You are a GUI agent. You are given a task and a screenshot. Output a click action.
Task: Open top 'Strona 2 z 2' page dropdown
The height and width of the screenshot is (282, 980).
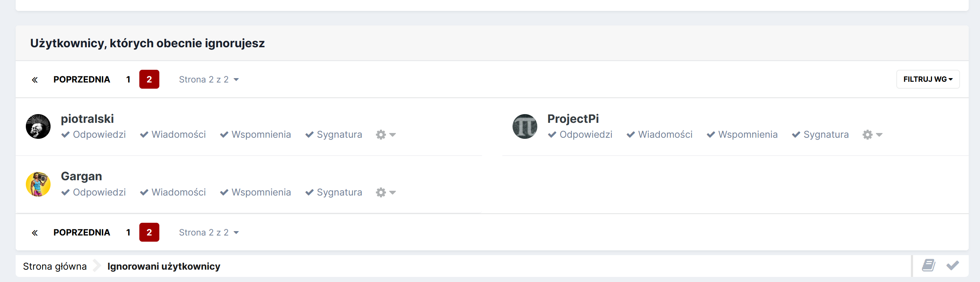(x=209, y=80)
